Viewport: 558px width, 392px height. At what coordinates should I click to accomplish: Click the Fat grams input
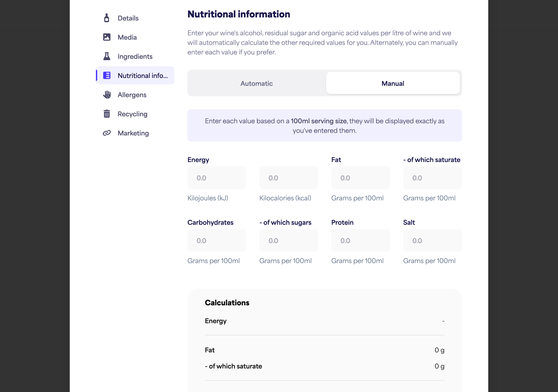pyautogui.click(x=361, y=178)
